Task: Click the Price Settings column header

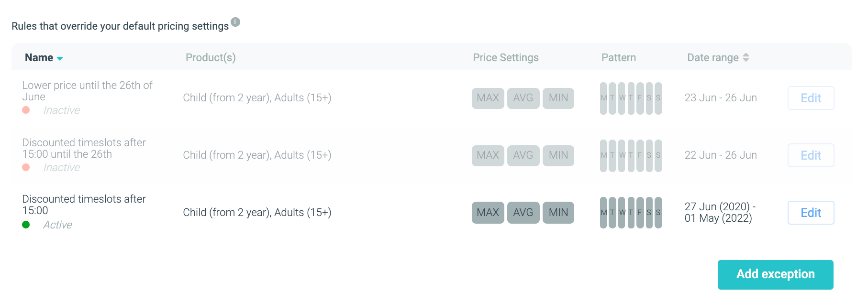Action: pyautogui.click(x=505, y=58)
